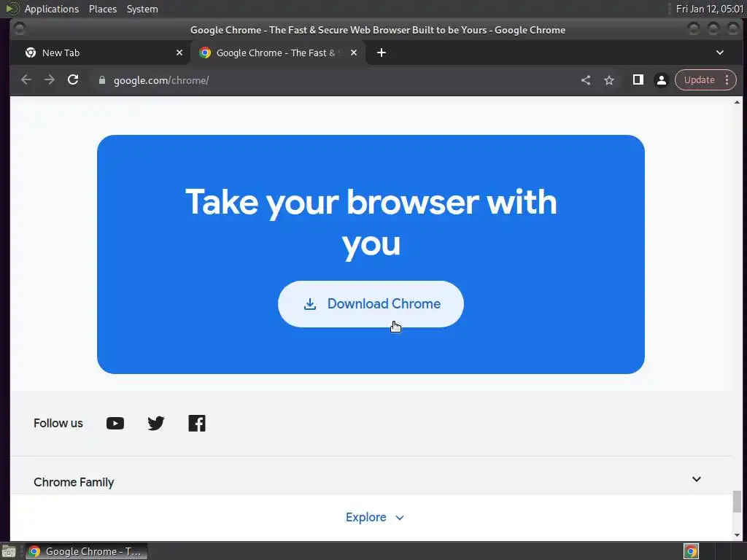Open Chrome's Facebook page link
The height and width of the screenshot is (560, 747).
[197, 424]
